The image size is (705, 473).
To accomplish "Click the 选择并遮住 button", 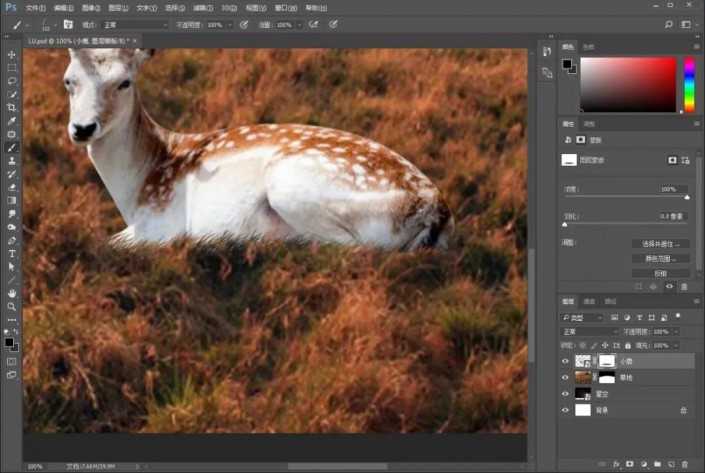I will (661, 244).
